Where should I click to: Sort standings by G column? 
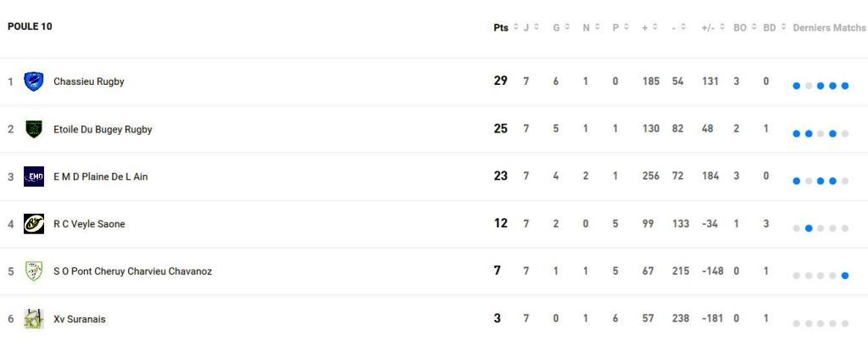556,27
